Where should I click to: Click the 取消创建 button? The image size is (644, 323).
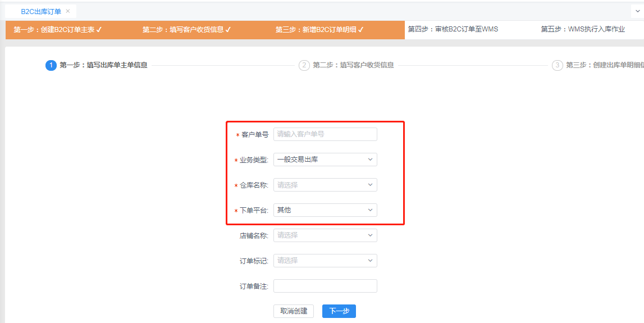coord(294,311)
